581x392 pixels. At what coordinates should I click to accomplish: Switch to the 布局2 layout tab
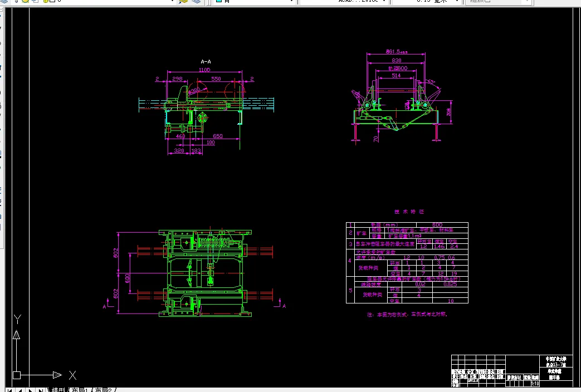pos(104,390)
